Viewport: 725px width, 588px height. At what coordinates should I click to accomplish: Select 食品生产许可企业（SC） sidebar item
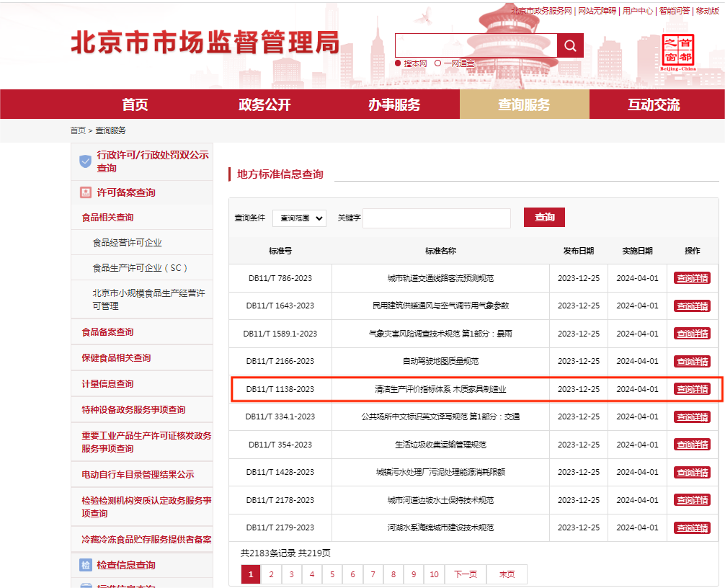coord(140,267)
